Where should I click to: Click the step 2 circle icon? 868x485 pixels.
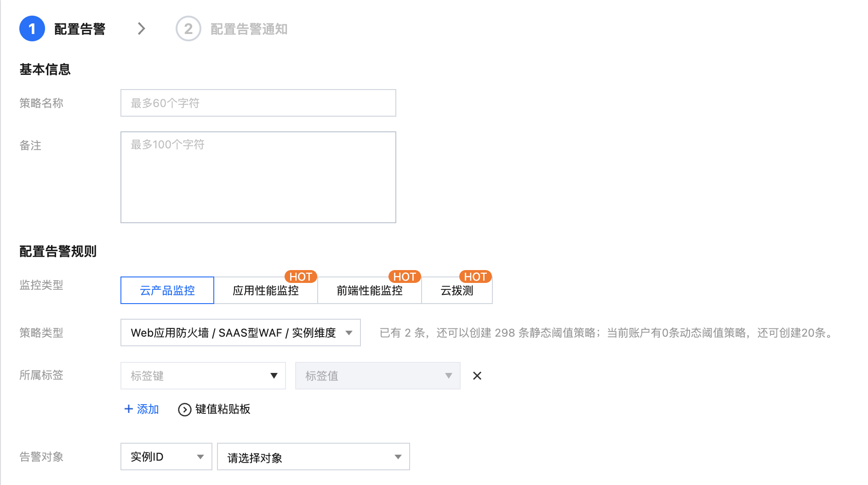tap(188, 29)
